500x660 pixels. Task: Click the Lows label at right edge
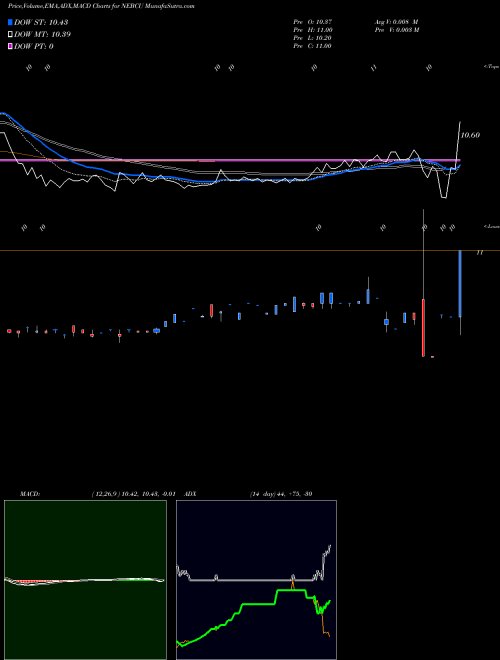tap(492, 226)
